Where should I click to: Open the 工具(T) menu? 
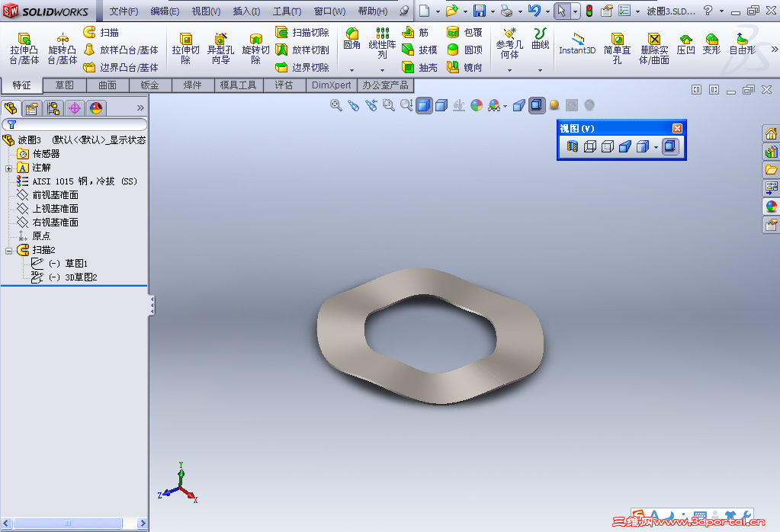(287, 11)
